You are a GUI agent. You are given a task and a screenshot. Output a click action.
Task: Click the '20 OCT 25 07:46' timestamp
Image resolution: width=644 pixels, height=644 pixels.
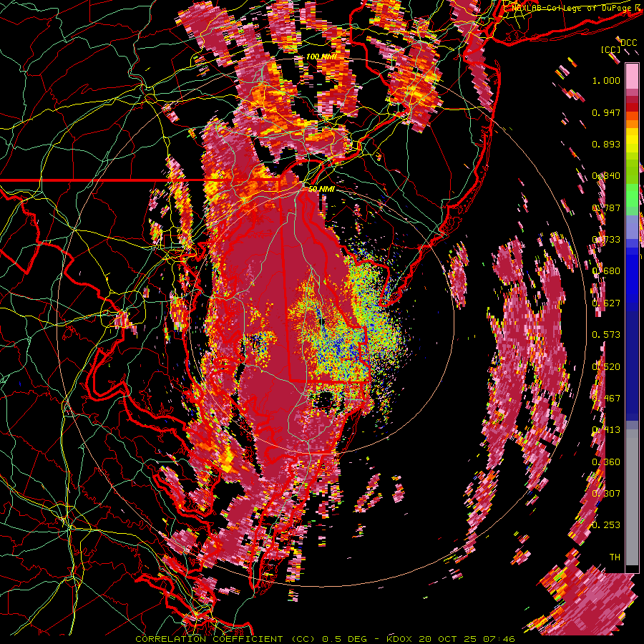pos(467,639)
